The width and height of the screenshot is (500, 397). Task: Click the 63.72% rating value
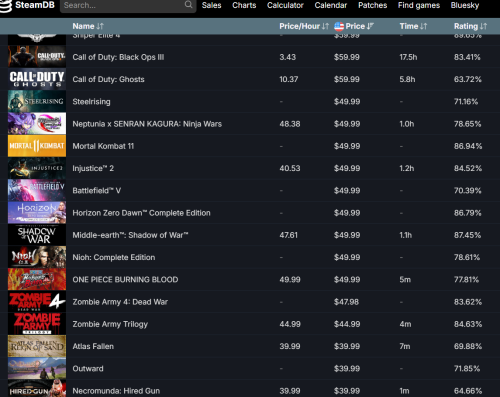click(x=468, y=79)
